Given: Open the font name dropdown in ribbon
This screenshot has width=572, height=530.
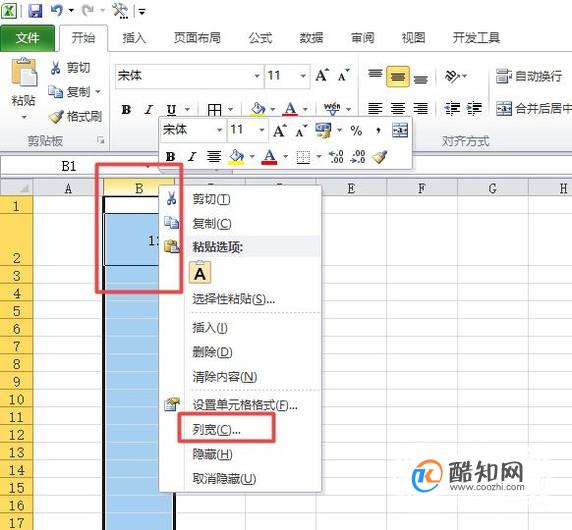Looking at the screenshot, I should click(257, 76).
